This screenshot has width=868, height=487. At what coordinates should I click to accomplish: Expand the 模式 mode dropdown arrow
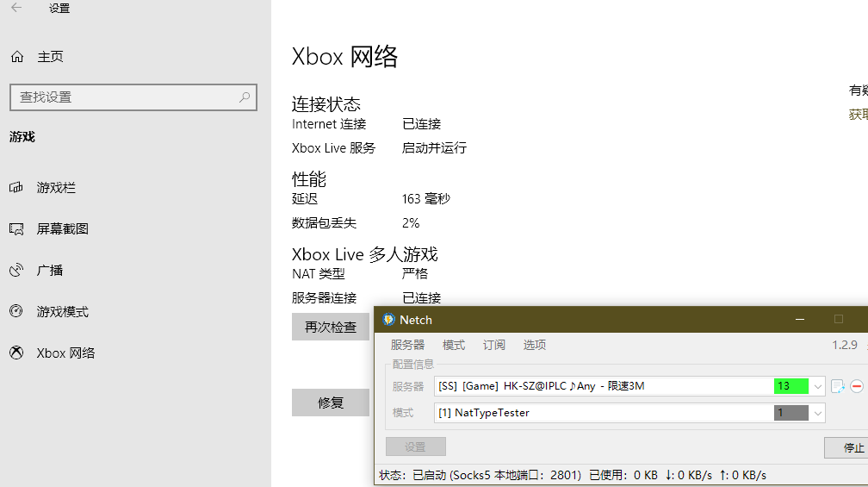(x=818, y=414)
